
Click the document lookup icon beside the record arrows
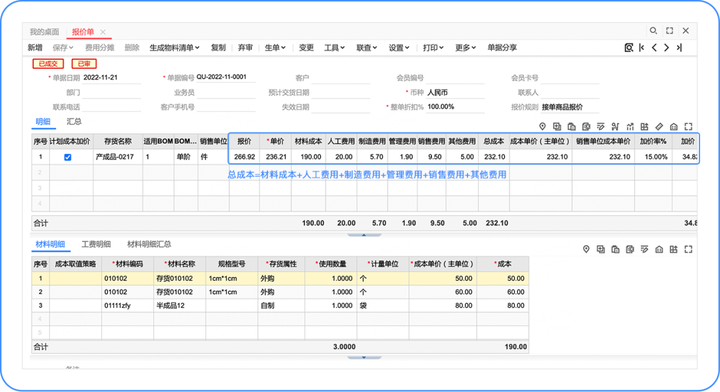tap(629, 48)
